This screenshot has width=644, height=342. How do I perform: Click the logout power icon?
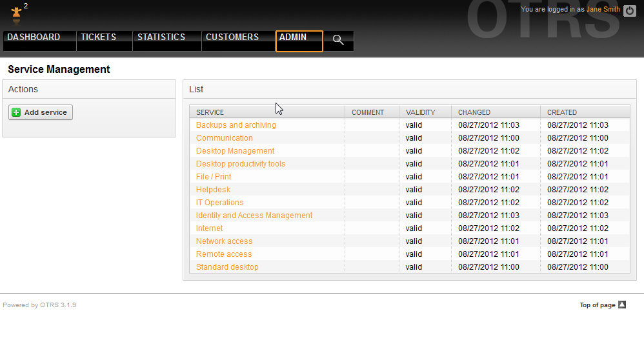(630, 10)
